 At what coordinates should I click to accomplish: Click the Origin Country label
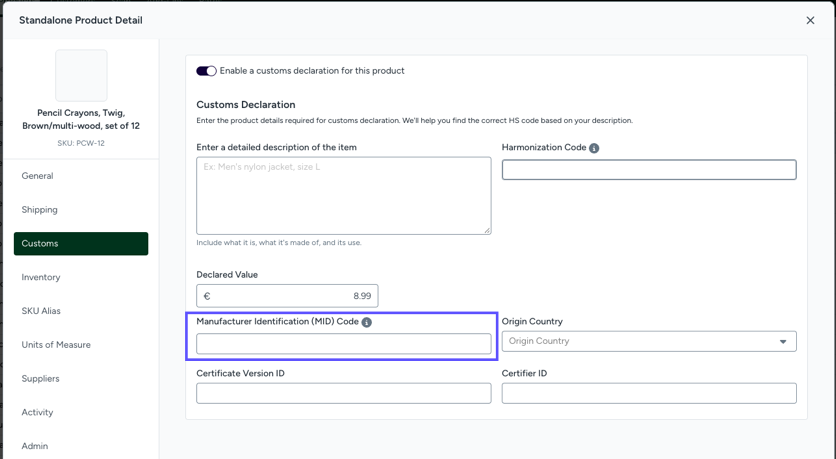532,321
